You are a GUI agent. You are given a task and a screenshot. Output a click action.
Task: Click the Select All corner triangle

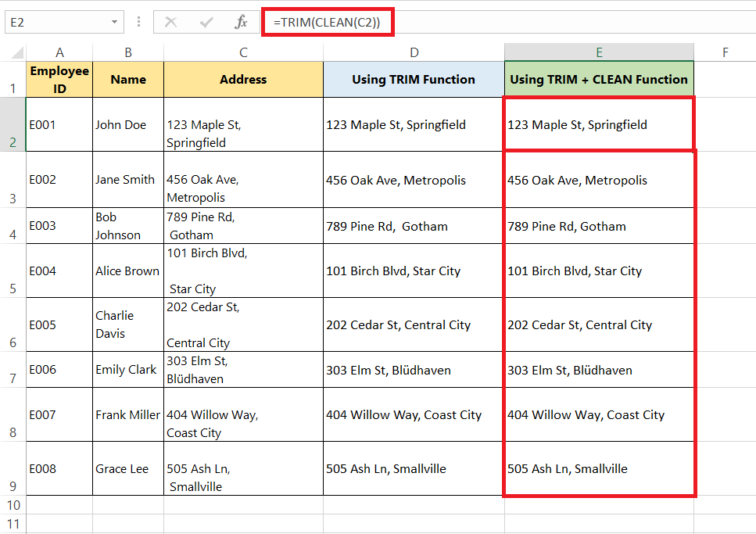pos(17,52)
